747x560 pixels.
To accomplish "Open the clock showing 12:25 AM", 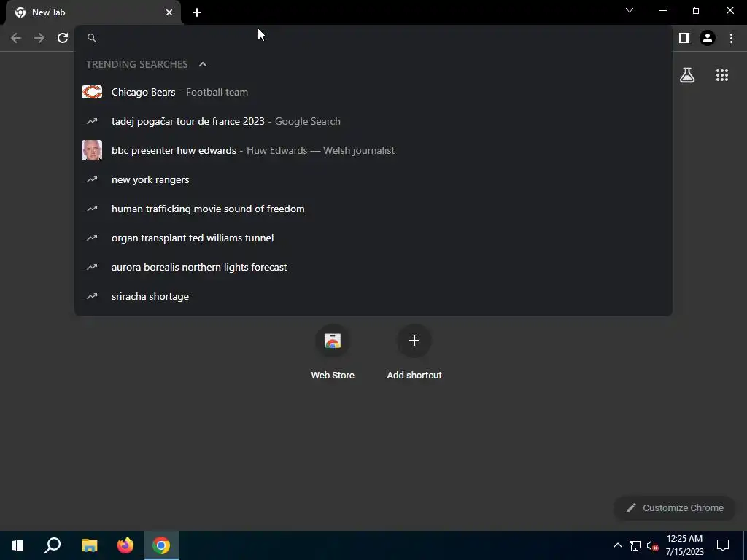I will 684,545.
